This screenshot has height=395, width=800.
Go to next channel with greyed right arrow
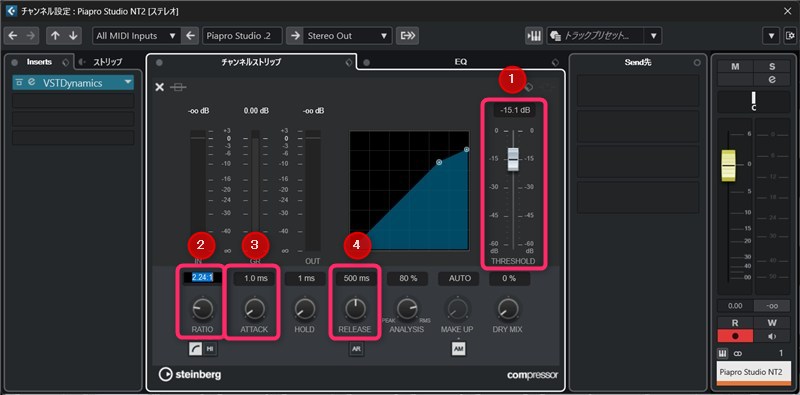pyautogui.click(x=31, y=36)
